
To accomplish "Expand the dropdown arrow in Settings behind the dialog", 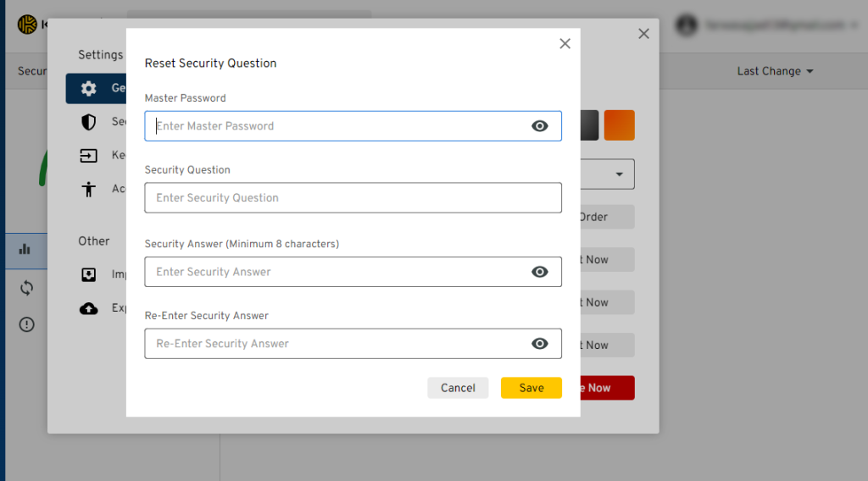I will point(619,174).
